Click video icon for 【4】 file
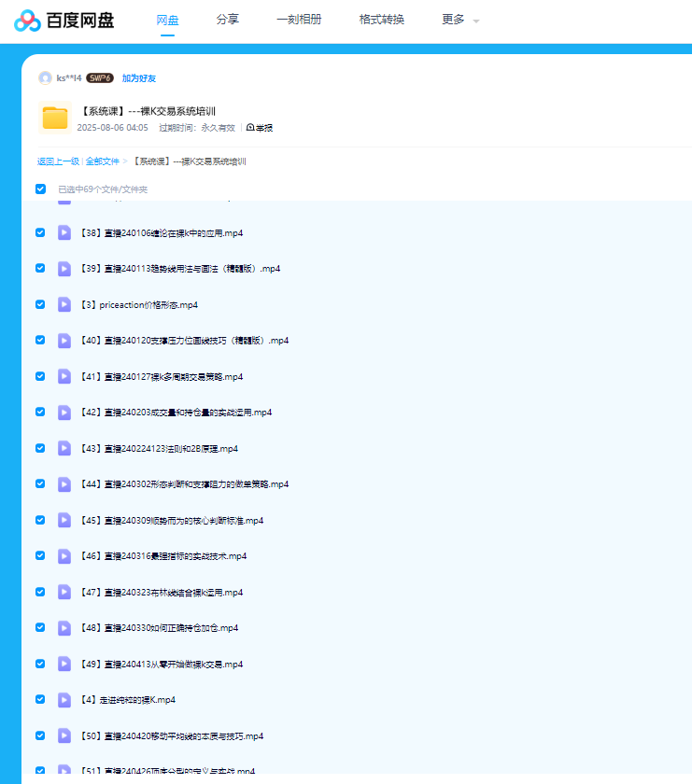The image size is (692, 784). 64,700
